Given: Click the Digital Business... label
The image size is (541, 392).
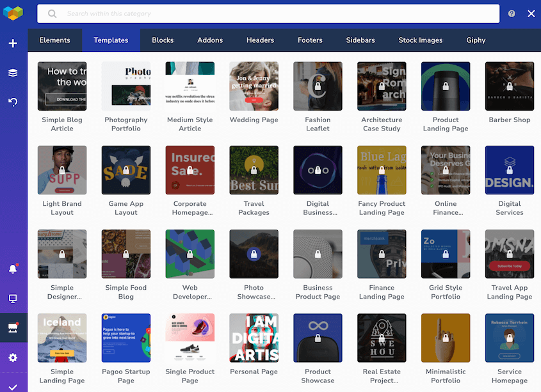Looking at the screenshot, I should pyautogui.click(x=319, y=208).
